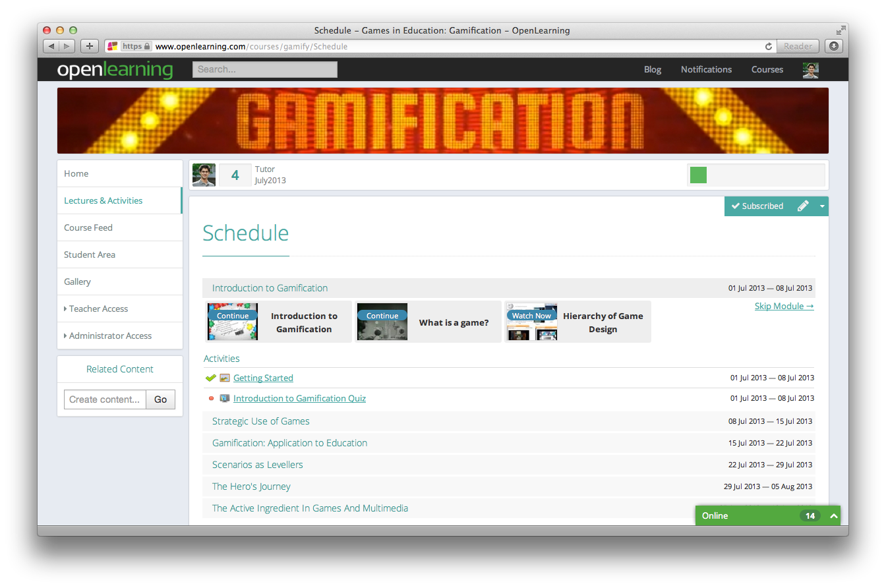The width and height of the screenshot is (886, 588).
Task: Go forward with the browser forward arrow
Action: [x=67, y=46]
